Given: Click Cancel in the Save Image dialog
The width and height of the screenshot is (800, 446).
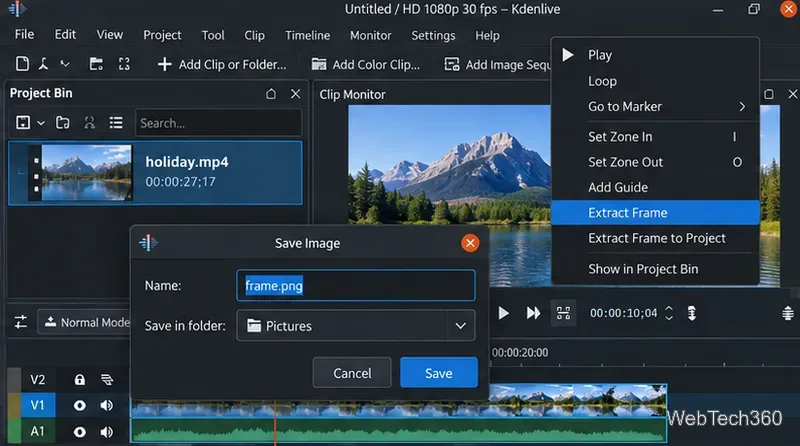Looking at the screenshot, I should [352, 373].
